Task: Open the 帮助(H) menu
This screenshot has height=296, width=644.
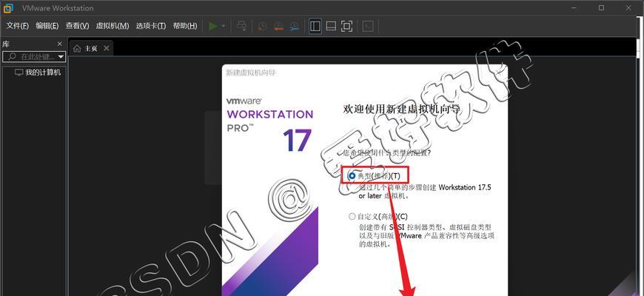Action: pos(185,26)
